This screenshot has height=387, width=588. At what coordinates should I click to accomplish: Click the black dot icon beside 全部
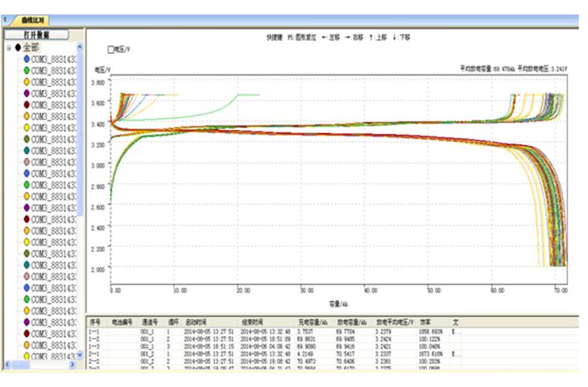tap(18, 48)
